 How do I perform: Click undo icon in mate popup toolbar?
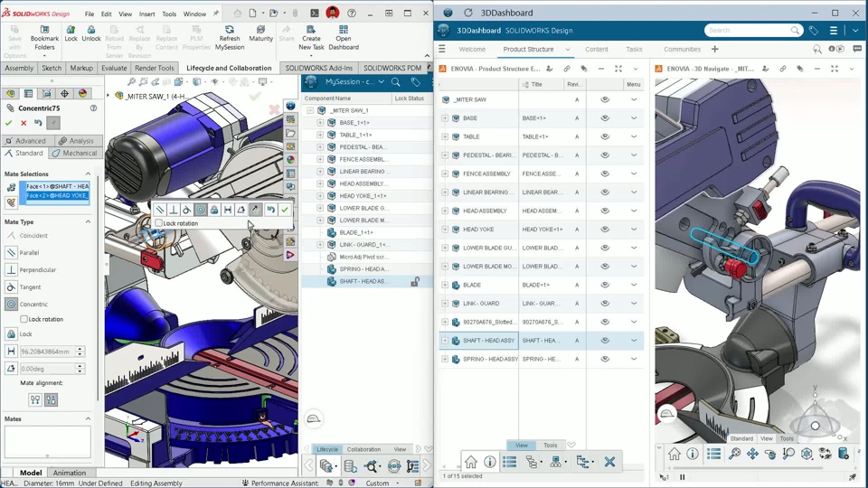270,210
